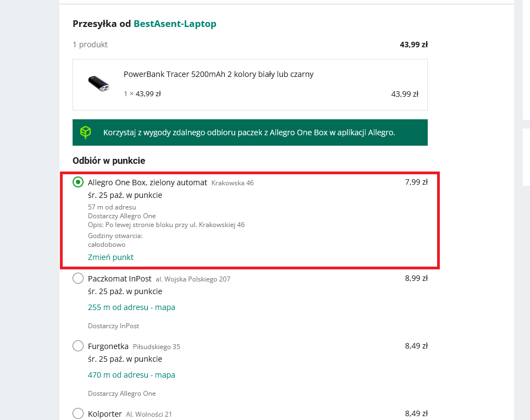Click the "Allegro One Box, zielony automat" label
Image resolution: width=530 pixels, height=420 pixels.
pos(147,183)
